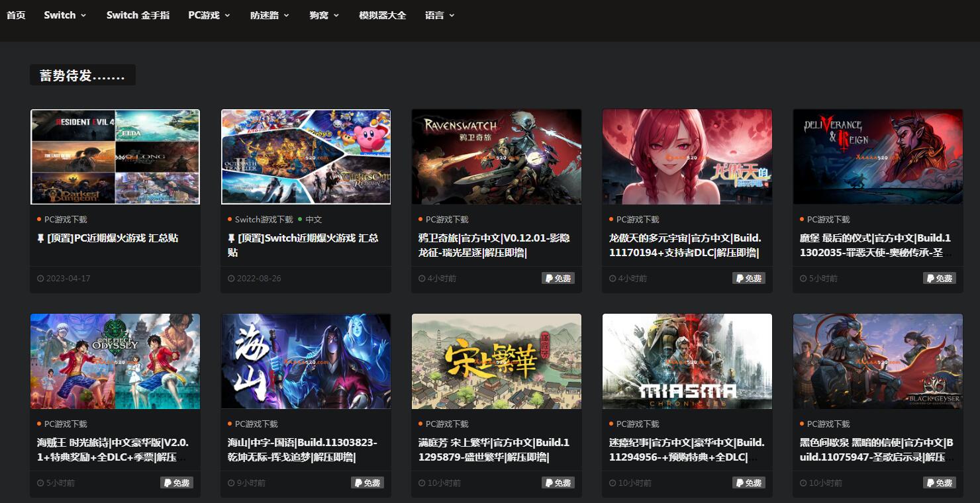Open the 海贼王 时光旅诗 post title
The width and height of the screenshot is (980, 503).
pyautogui.click(x=113, y=450)
